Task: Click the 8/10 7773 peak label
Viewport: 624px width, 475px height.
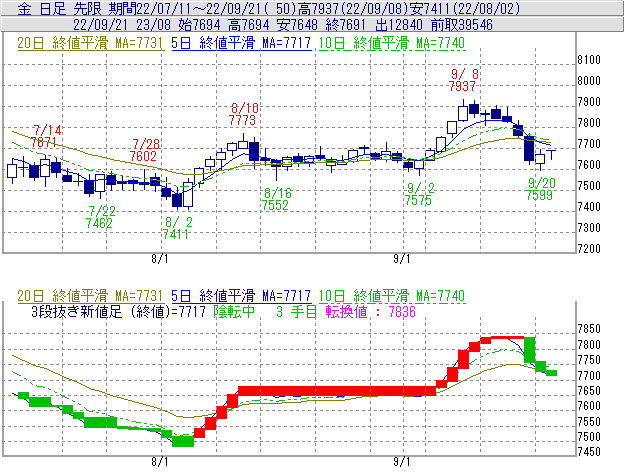Action: tap(243, 114)
